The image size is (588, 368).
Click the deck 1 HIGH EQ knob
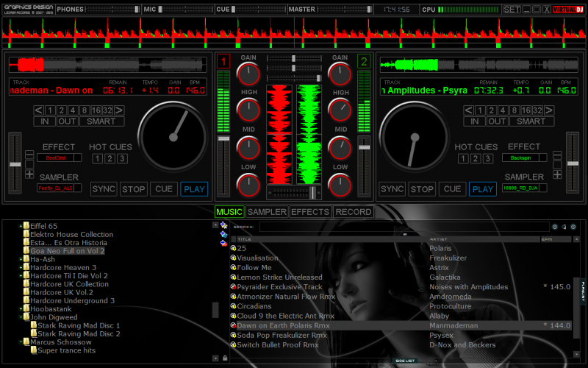tap(248, 110)
